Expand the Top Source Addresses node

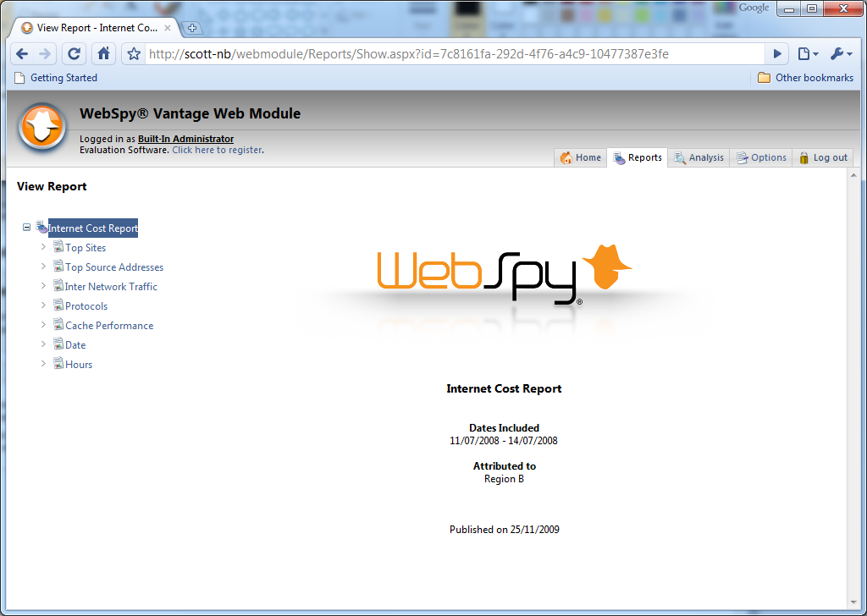43,267
